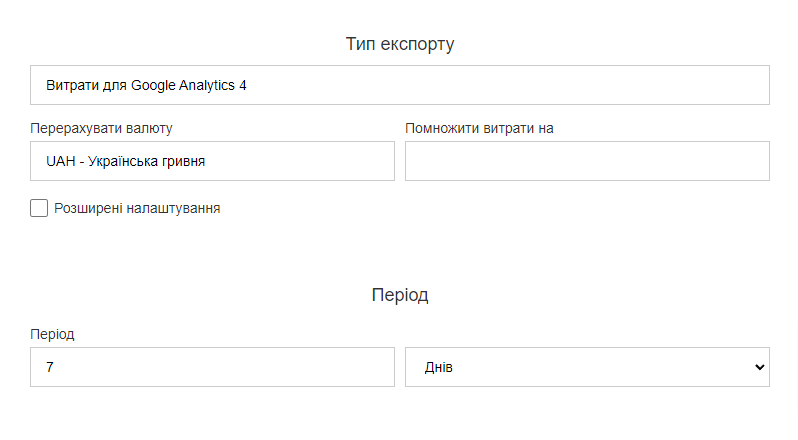Click the empty square box beside Розширені налаштування

coord(39,208)
